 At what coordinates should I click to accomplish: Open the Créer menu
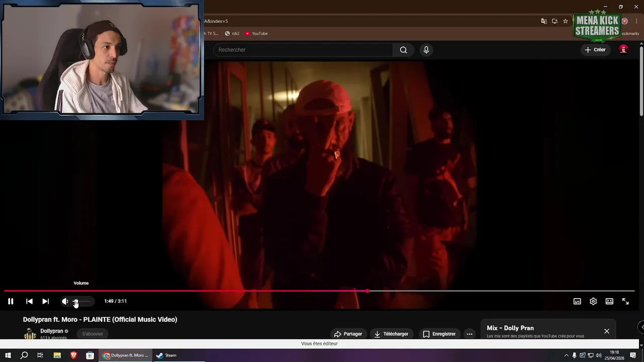[595, 50]
